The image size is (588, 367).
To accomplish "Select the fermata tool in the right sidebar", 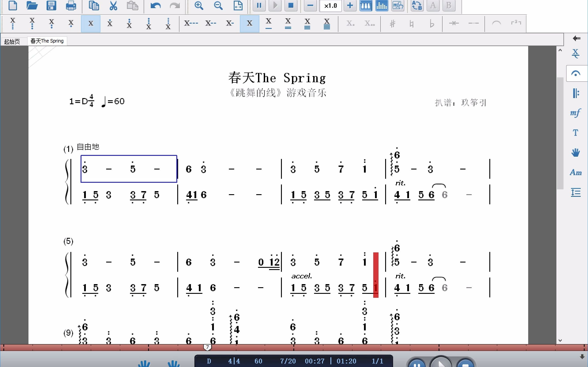I will pos(576,73).
